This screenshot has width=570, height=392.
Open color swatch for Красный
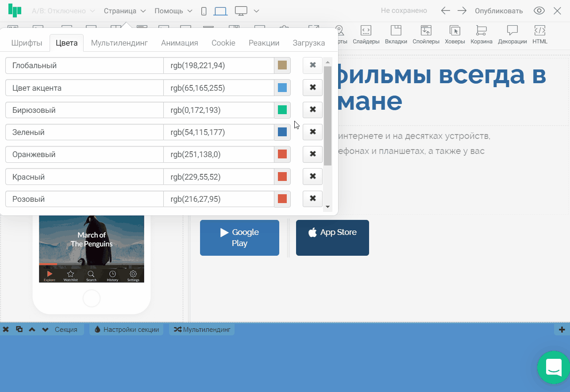click(282, 177)
